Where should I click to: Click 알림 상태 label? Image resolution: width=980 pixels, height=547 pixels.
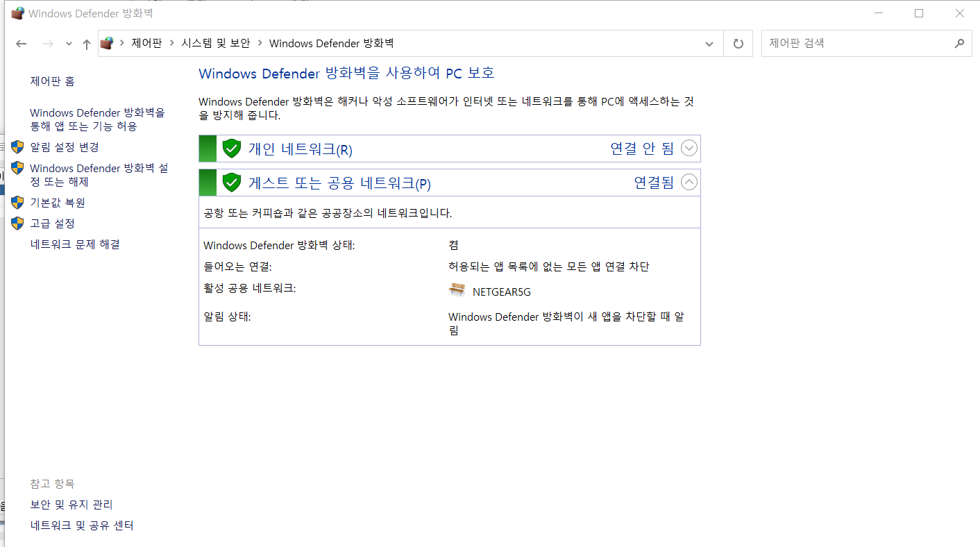click(227, 317)
